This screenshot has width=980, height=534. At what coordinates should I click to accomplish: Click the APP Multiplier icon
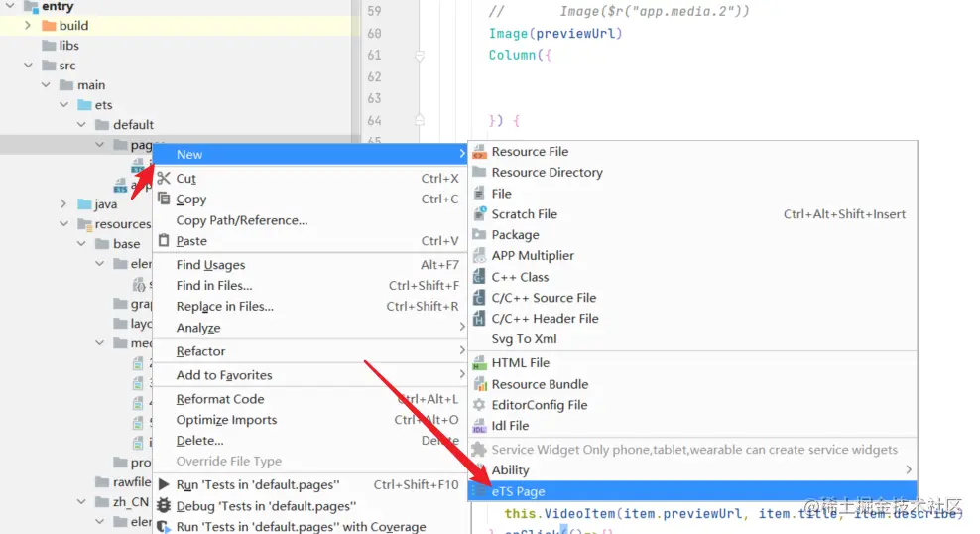[479, 255]
